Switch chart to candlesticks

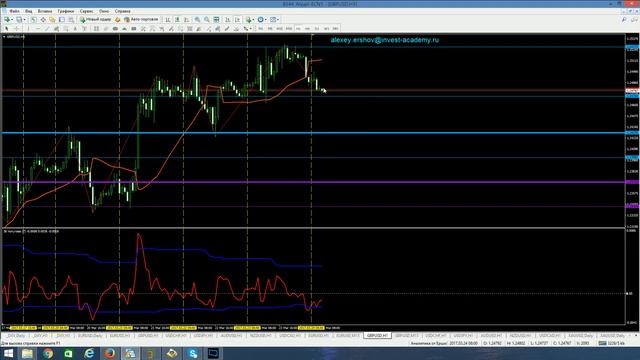pos(177,20)
